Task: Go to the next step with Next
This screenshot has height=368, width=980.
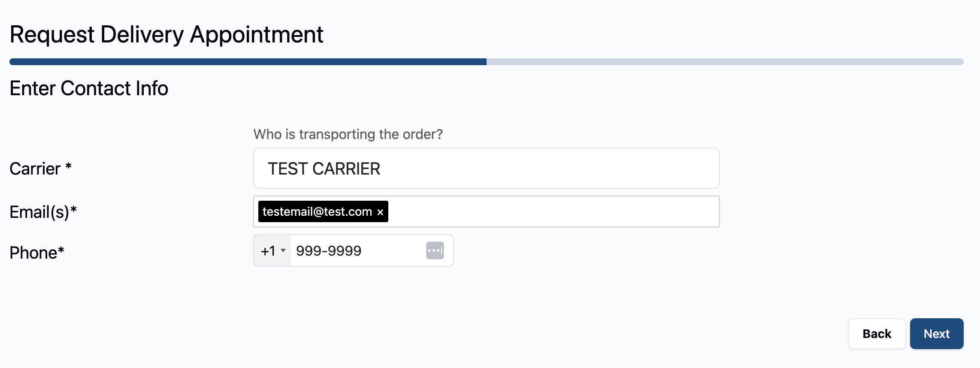Action: tap(937, 334)
